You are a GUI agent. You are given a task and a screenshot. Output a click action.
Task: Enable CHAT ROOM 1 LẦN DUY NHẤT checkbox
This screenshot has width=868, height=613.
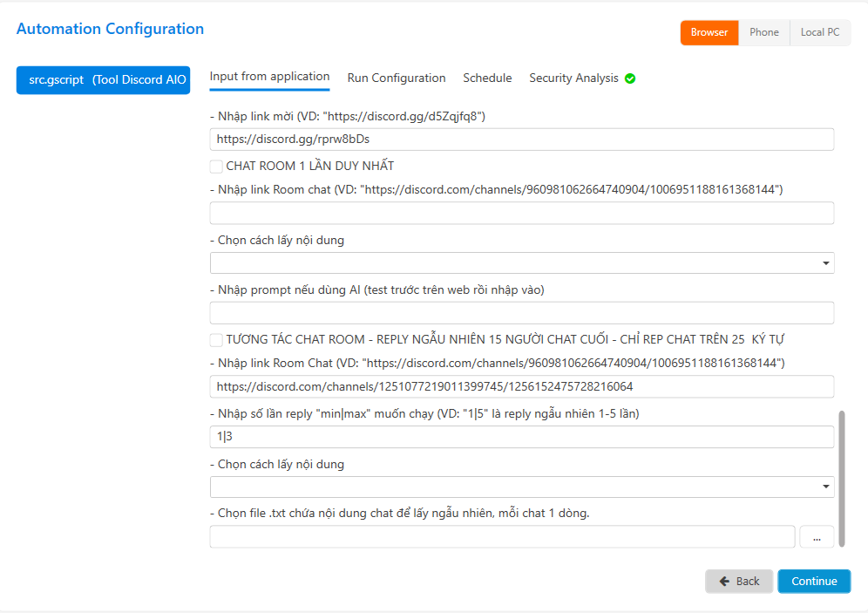pos(216,166)
